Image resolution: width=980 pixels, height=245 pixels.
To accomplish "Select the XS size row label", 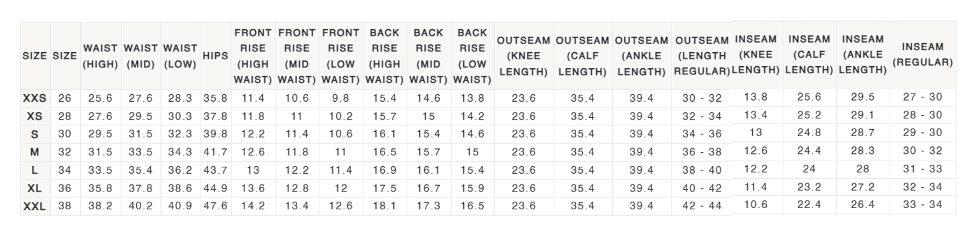I will click(x=35, y=116).
